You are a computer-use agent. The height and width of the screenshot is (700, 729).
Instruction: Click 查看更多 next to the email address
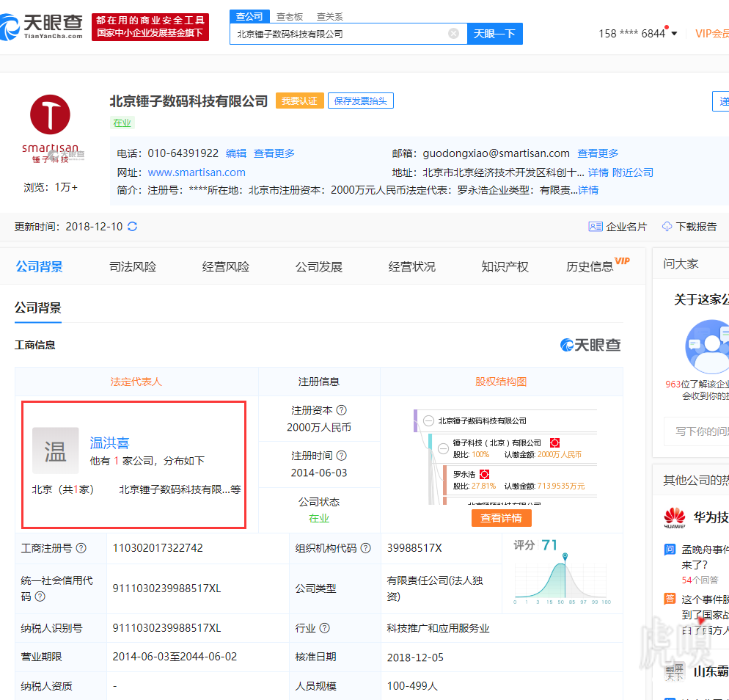tap(598, 153)
